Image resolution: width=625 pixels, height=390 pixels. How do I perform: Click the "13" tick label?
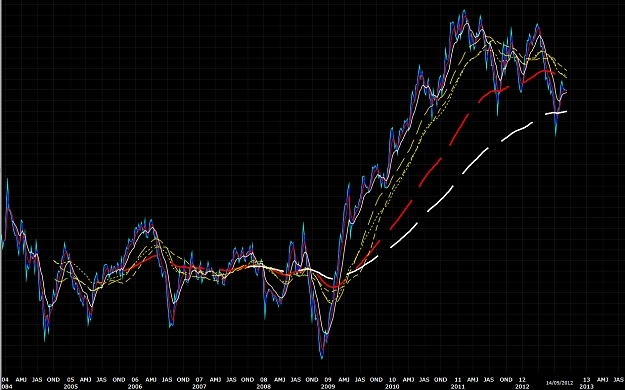(x=587, y=380)
